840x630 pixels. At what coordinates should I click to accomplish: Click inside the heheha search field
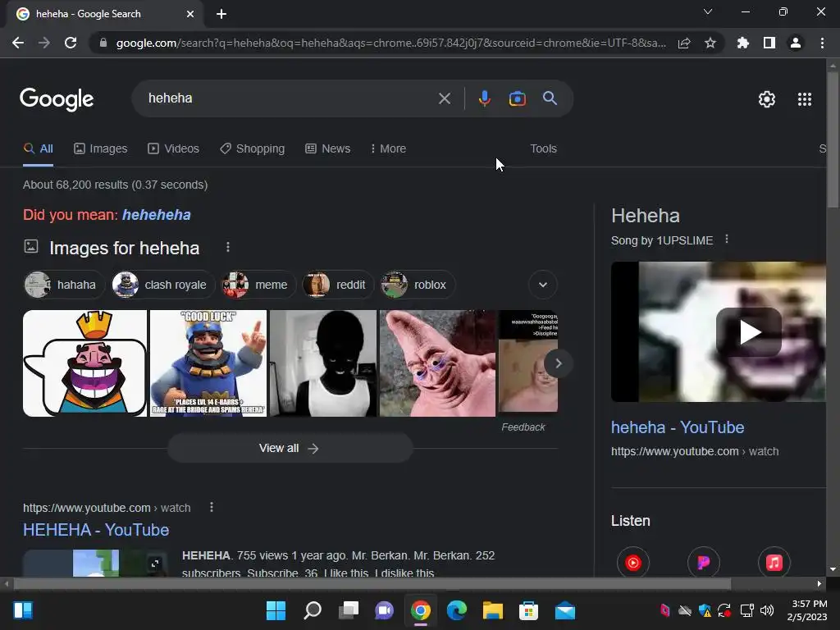[290, 98]
